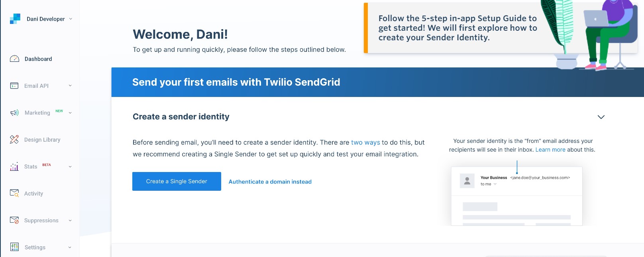Open the Dashboard menu item
644x257 pixels.
tap(38, 59)
